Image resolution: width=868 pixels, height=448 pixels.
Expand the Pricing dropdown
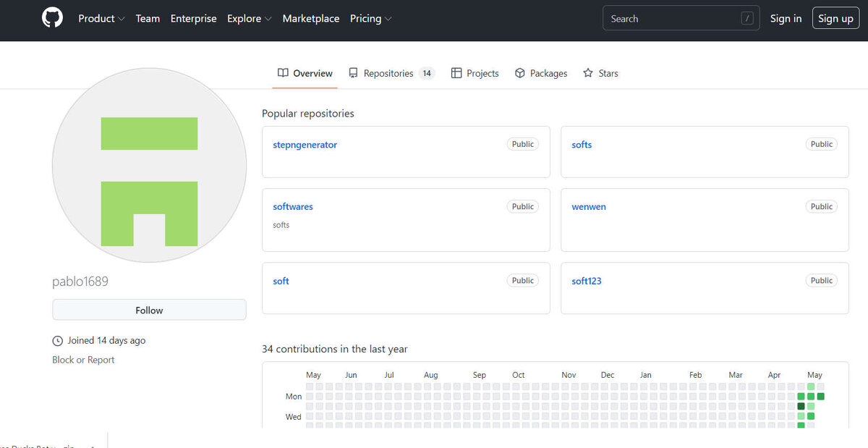pyautogui.click(x=371, y=19)
